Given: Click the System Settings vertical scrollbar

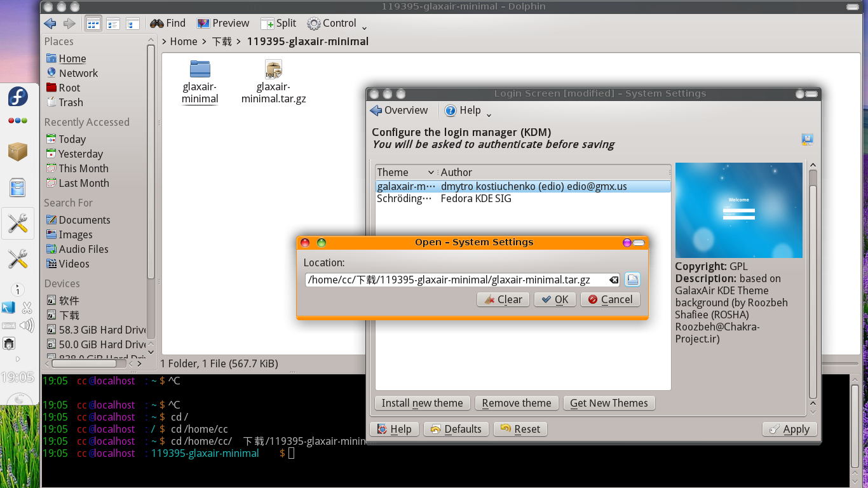Looking at the screenshot, I should [x=813, y=285].
